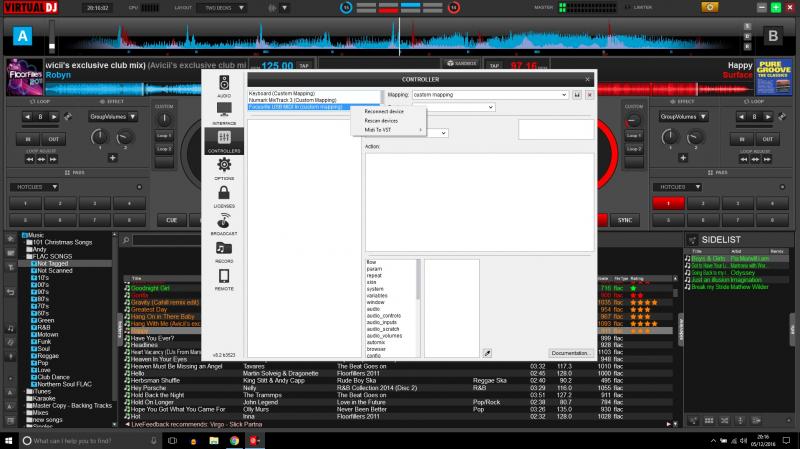Toggle SYNC on the right deck

click(x=624, y=220)
